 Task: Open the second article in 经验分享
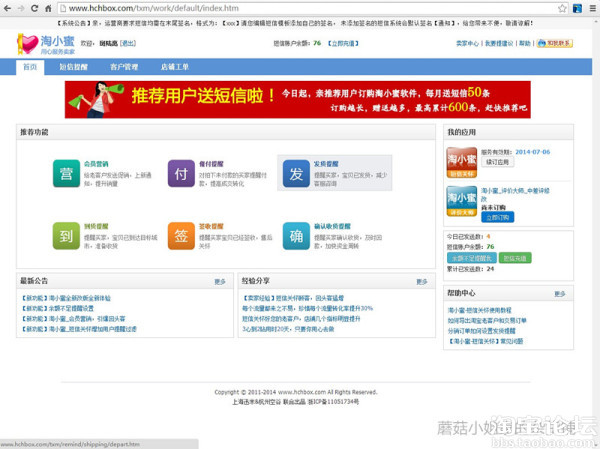click(x=307, y=308)
